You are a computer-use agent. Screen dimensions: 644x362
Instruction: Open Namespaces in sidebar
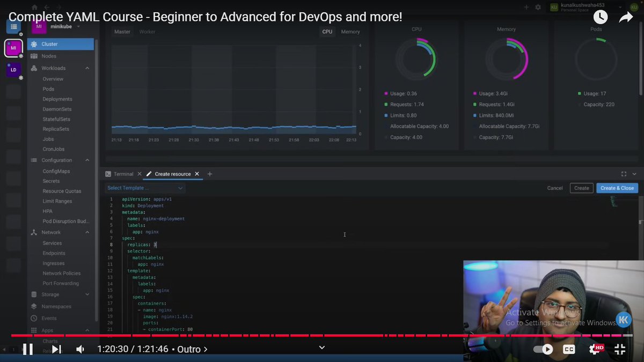click(56, 306)
